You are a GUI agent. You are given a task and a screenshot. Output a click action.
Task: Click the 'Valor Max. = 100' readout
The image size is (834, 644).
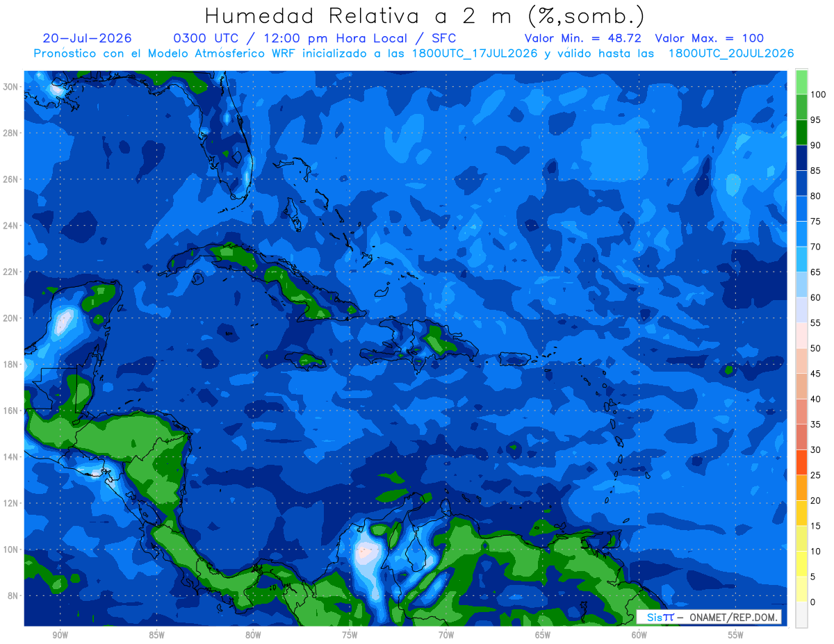709,38
